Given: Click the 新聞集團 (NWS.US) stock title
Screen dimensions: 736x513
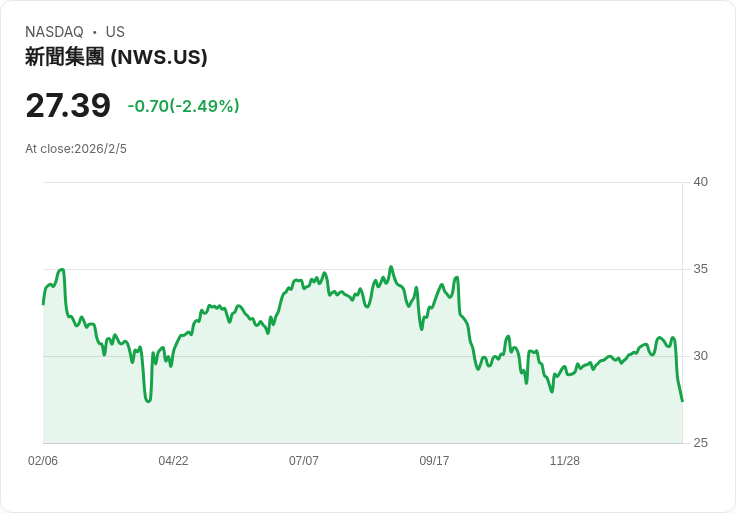Looking at the screenshot, I should click(x=116, y=57).
